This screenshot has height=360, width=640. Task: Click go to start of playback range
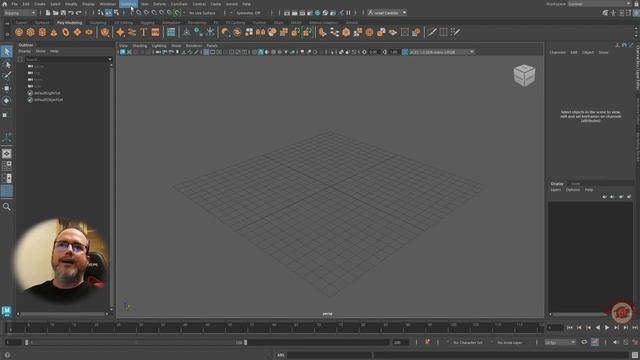point(570,327)
